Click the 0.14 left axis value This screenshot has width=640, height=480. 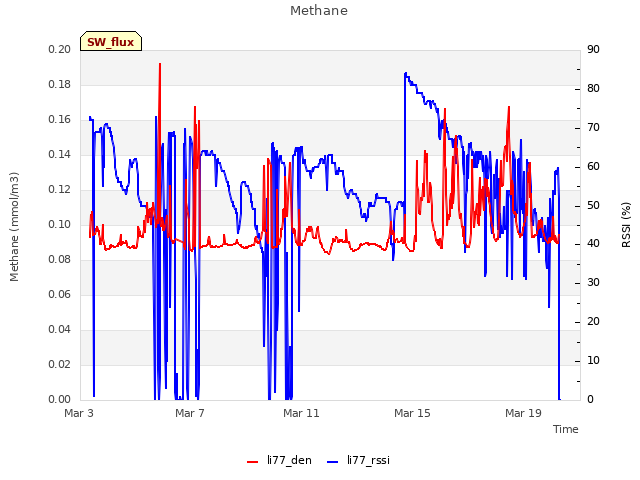pyautogui.click(x=60, y=155)
